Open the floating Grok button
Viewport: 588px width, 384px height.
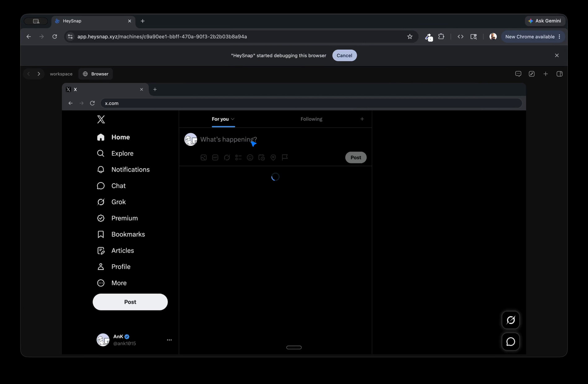click(x=511, y=320)
